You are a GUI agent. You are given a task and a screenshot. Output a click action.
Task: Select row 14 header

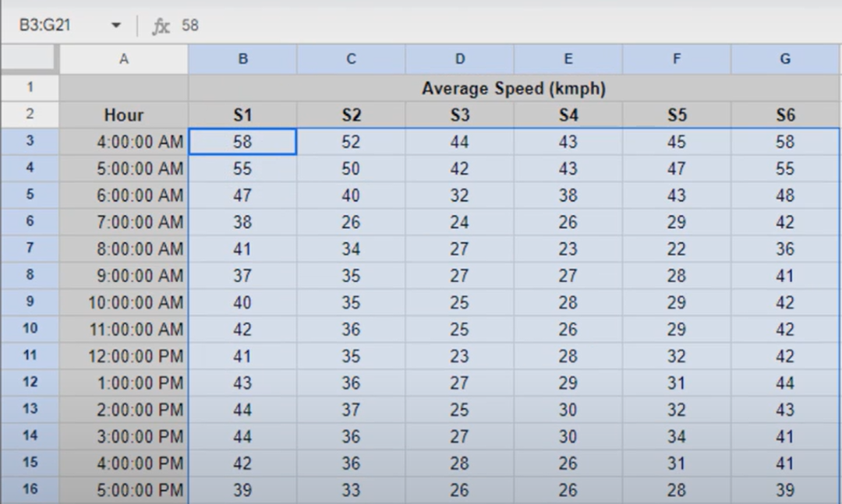pyautogui.click(x=30, y=436)
